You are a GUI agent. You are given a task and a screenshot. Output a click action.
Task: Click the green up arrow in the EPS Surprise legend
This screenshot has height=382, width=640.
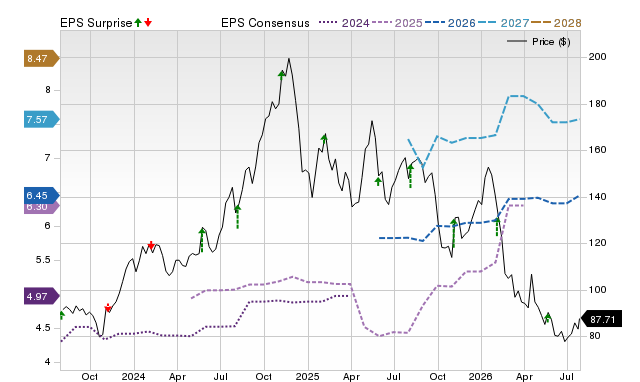pos(138,22)
